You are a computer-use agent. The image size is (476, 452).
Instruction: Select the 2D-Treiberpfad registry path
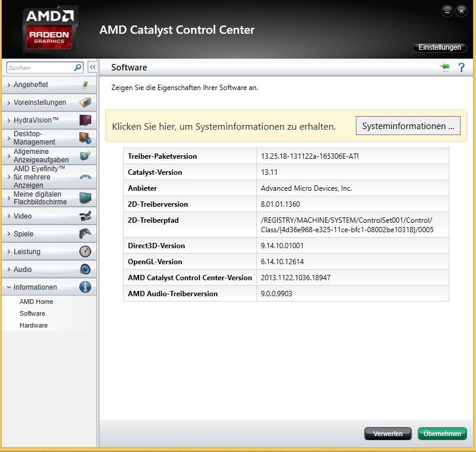click(x=347, y=225)
